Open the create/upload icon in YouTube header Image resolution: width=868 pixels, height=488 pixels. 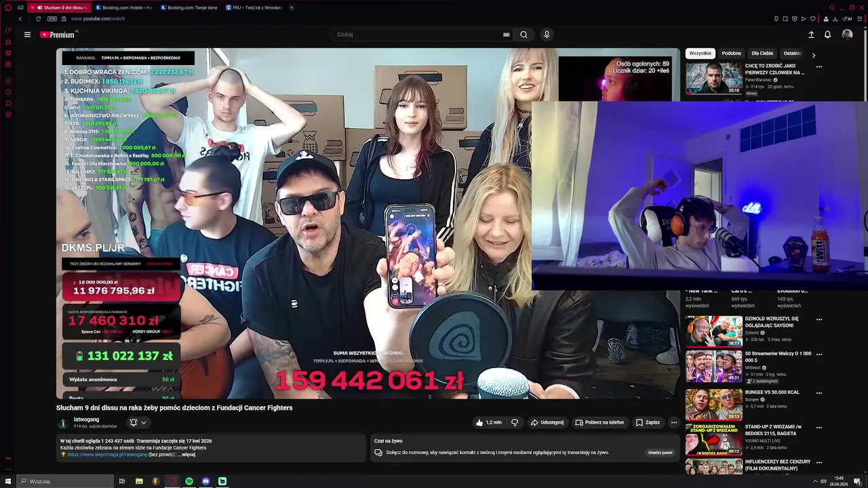(811, 35)
